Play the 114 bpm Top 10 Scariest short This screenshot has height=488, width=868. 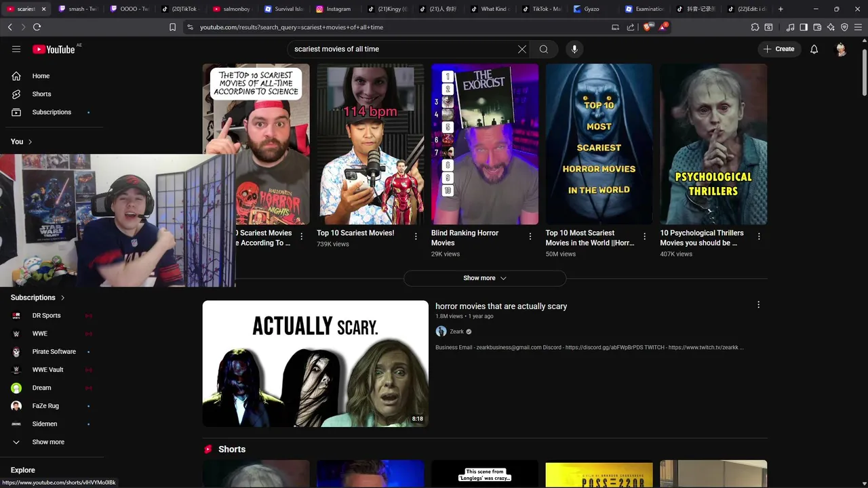(370, 144)
